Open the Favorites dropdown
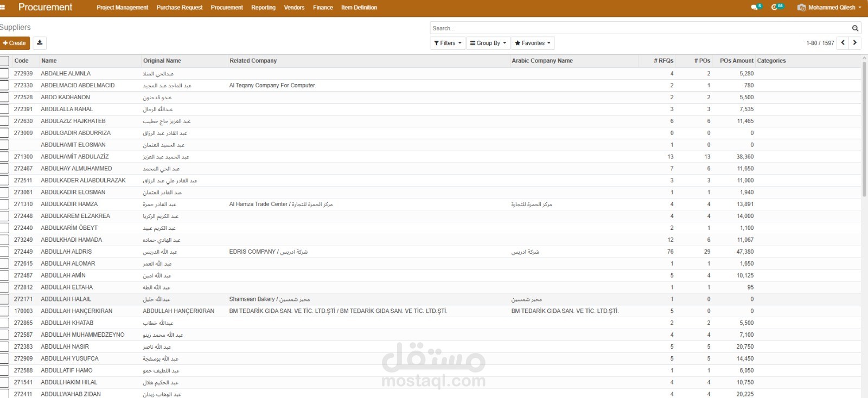This screenshot has width=868, height=398. 532,43
